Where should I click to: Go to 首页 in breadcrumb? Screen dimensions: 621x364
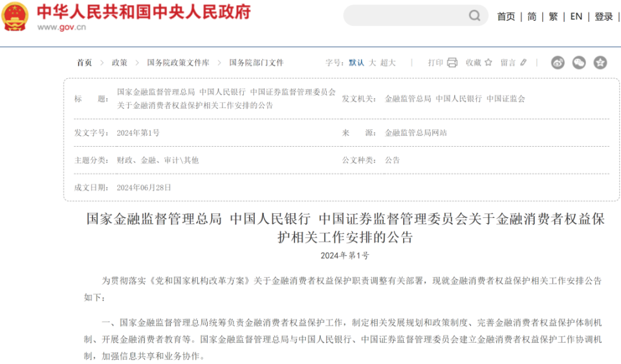point(84,63)
